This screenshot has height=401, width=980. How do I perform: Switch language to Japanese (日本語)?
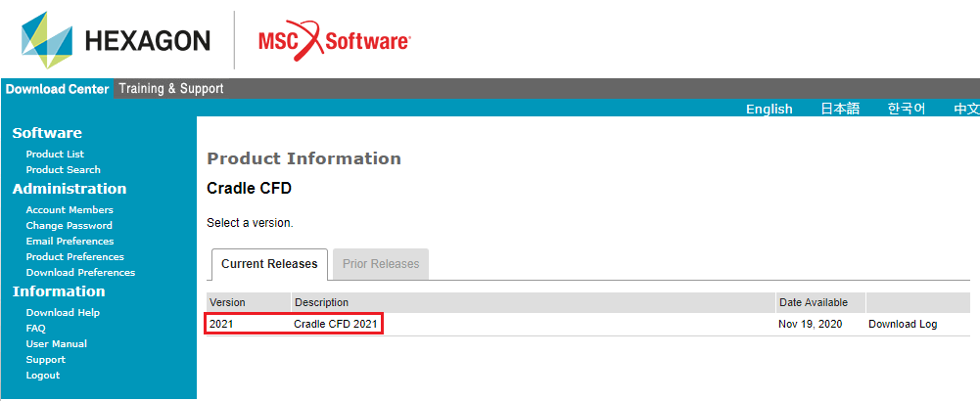pyautogui.click(x=839, y=109)
